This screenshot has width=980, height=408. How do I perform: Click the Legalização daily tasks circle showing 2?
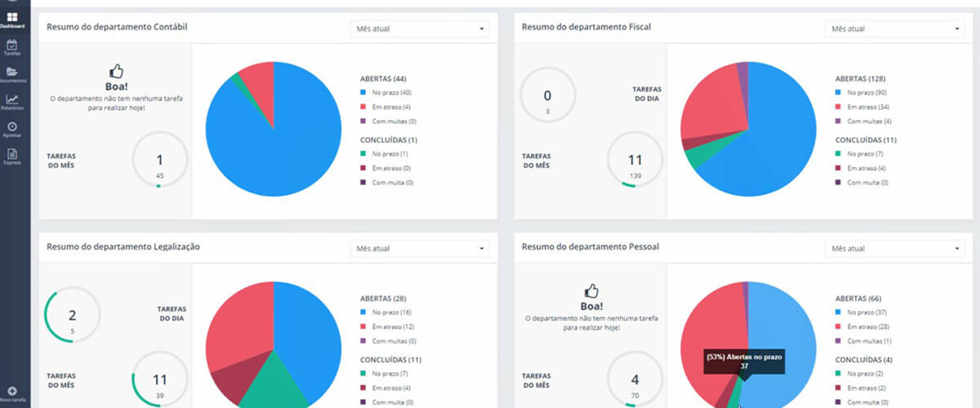tap(72, 314)
